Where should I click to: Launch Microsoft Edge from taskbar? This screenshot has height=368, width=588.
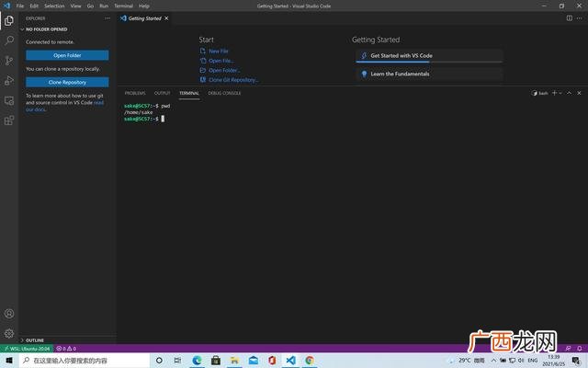(197, 361)
